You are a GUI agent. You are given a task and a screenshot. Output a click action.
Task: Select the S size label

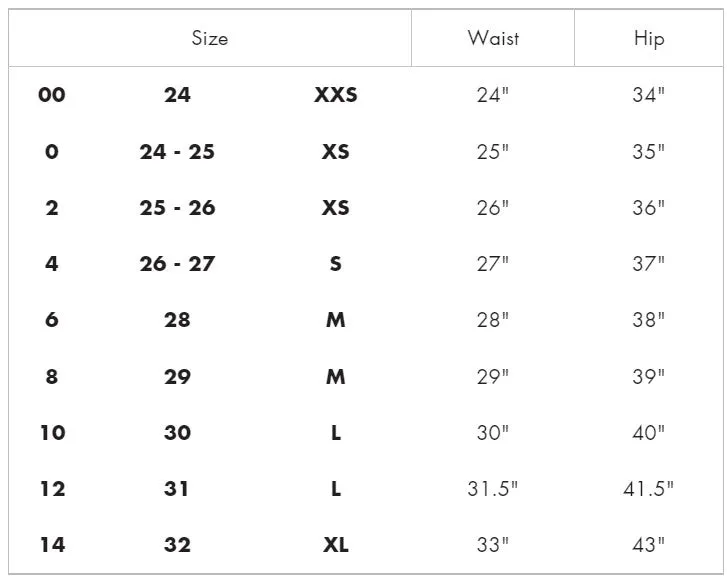click(x=336, y=264)
